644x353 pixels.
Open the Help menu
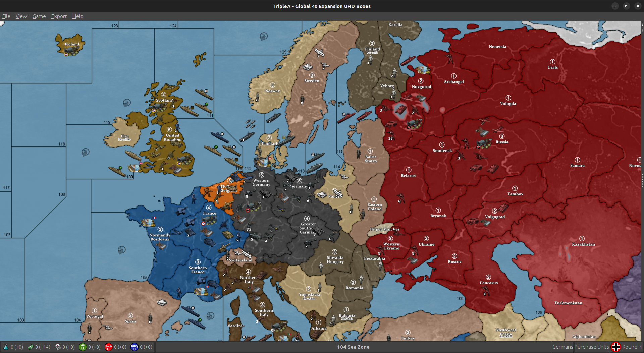[77, 16]
